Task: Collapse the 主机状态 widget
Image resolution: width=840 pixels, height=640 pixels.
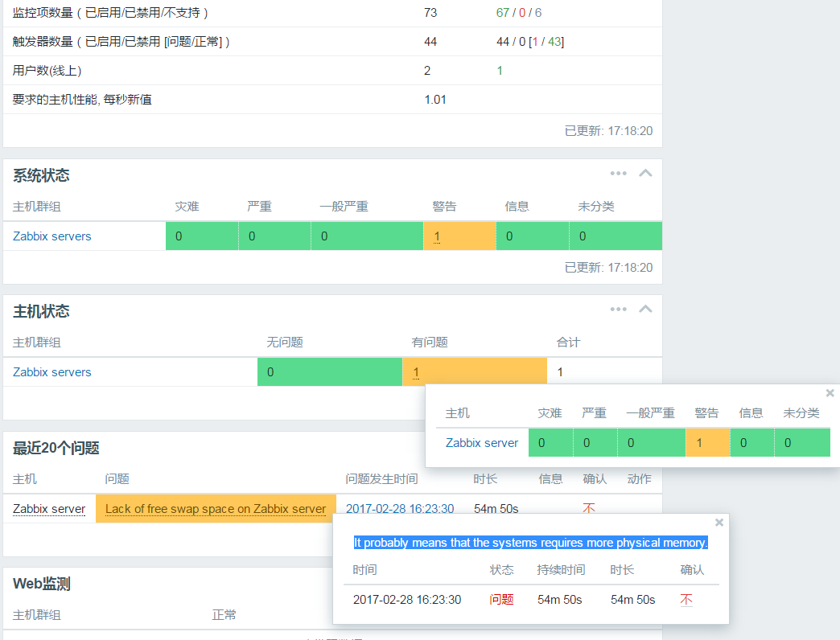Action: (645, 310)
